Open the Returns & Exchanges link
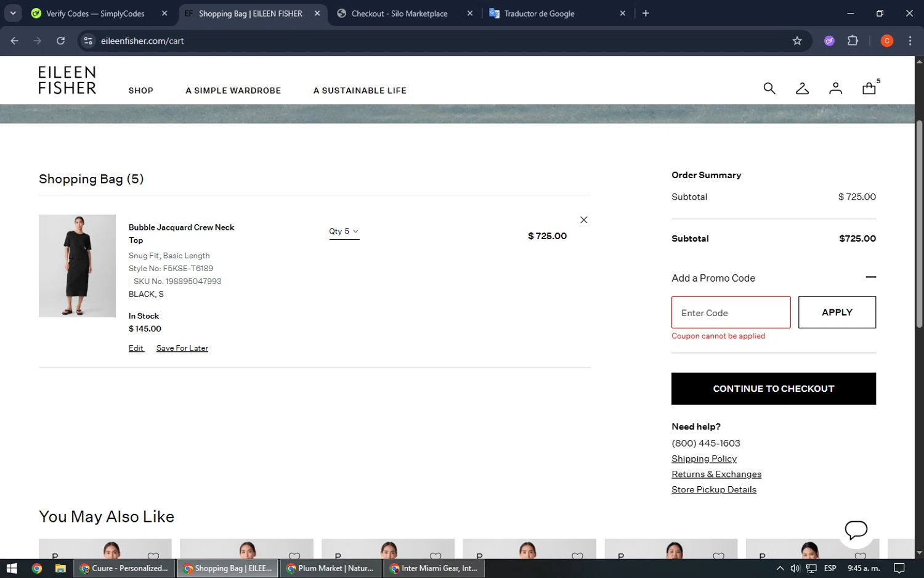Screen dimensions: 924x578 (716, 474)
